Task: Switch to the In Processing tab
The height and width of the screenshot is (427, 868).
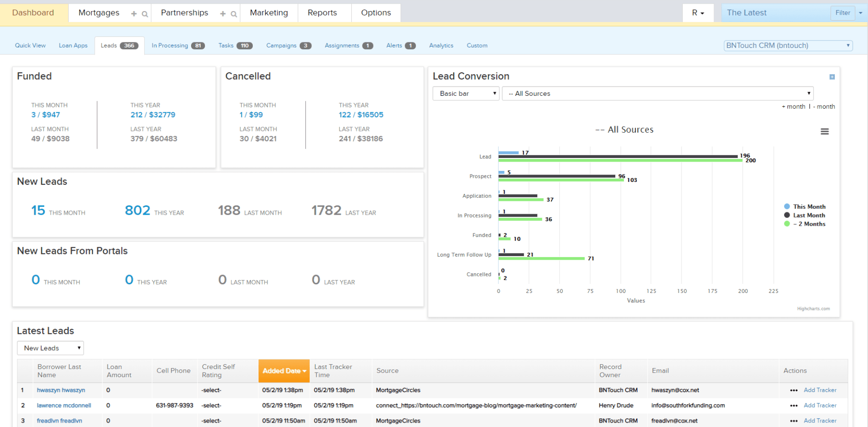Action: click(x=171, y=45)
